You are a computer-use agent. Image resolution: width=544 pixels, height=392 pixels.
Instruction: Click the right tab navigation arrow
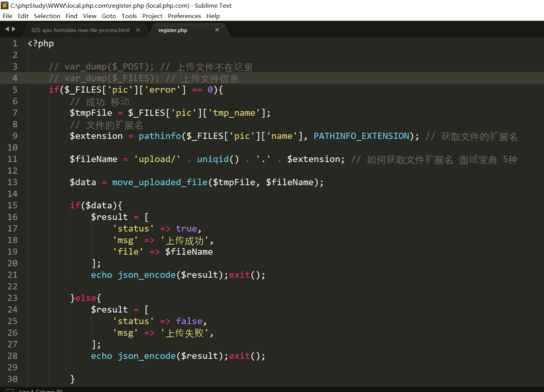[14, 29]
